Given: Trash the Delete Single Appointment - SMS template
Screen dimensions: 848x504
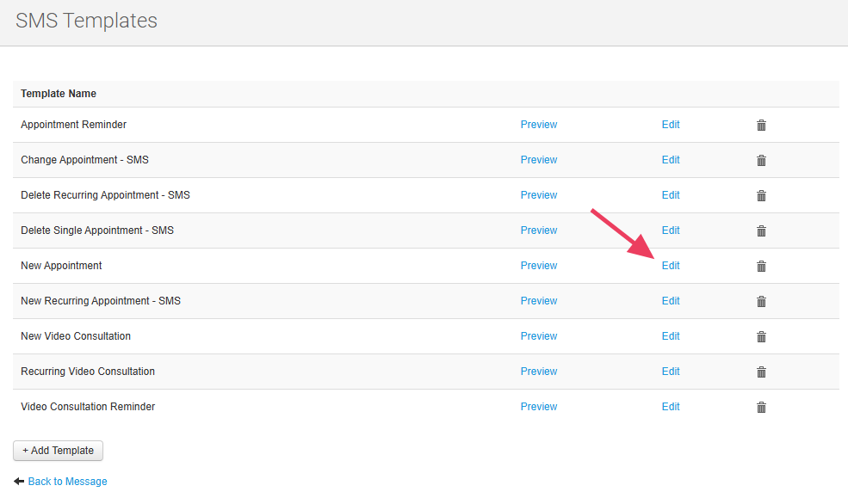Looking at the screenshot, I should click(761, 231).
